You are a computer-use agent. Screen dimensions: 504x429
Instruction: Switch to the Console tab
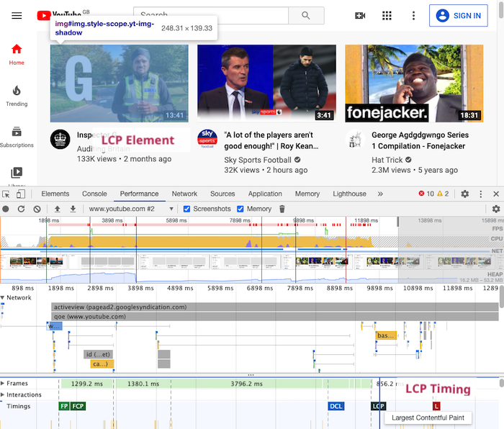click(94, 194)
